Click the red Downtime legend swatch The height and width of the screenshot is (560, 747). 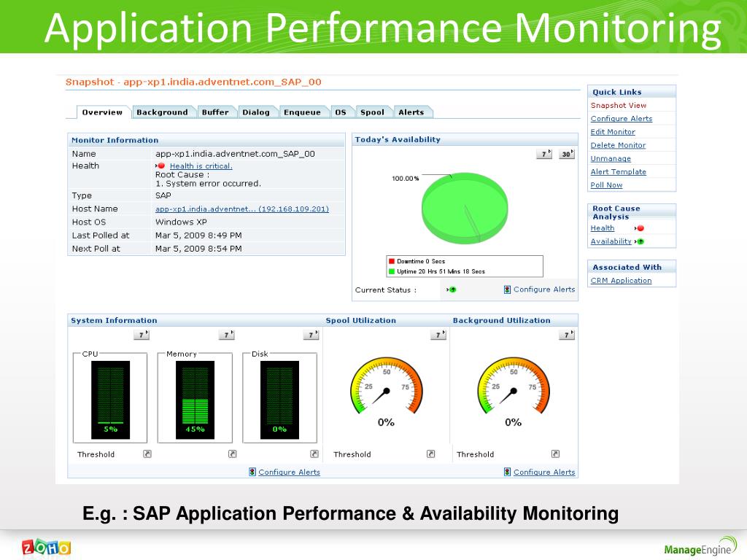[392, 261]
